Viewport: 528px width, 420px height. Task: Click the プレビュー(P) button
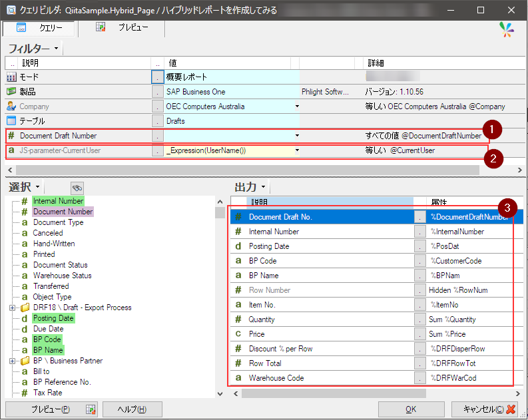51,409
